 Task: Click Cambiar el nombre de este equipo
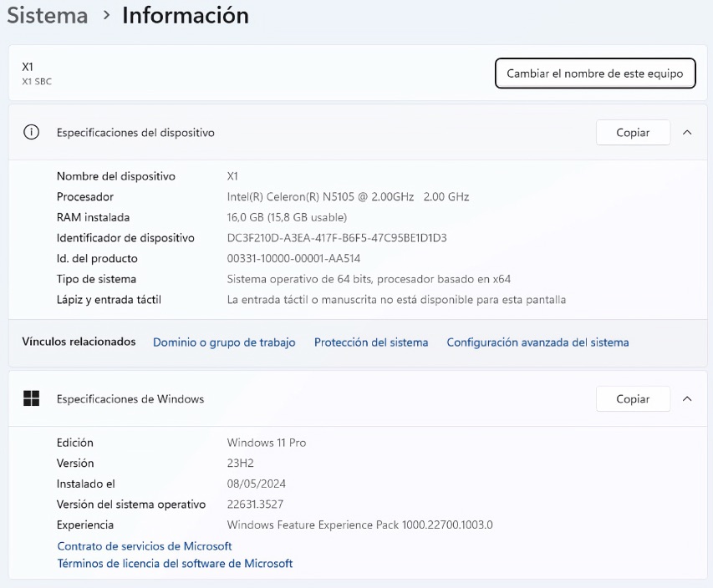coord(595,73)
